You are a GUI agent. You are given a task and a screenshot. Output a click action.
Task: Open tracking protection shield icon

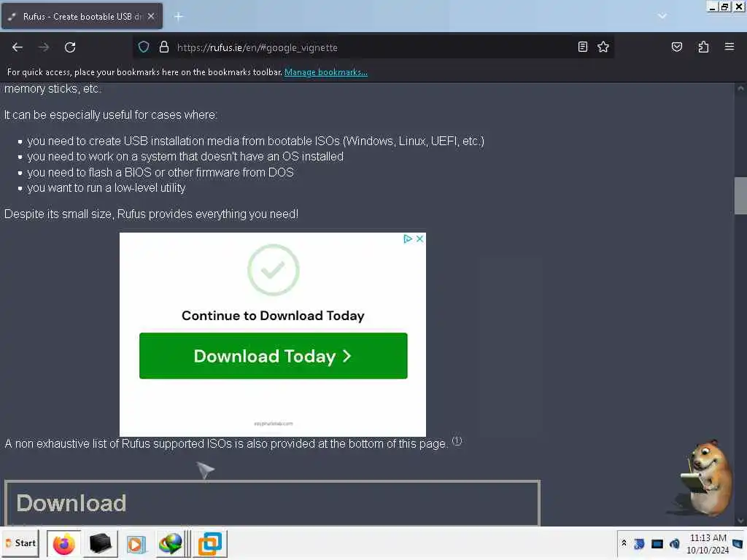click(144, 47)
